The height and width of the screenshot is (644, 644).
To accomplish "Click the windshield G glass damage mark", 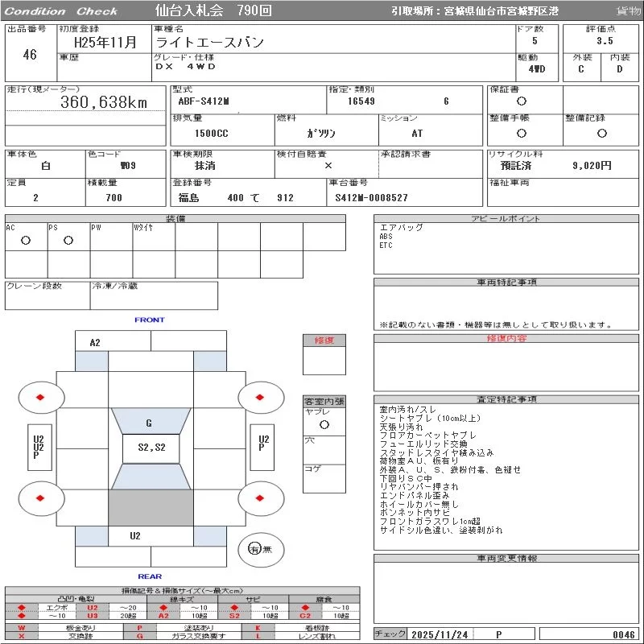I will (149, 423).
